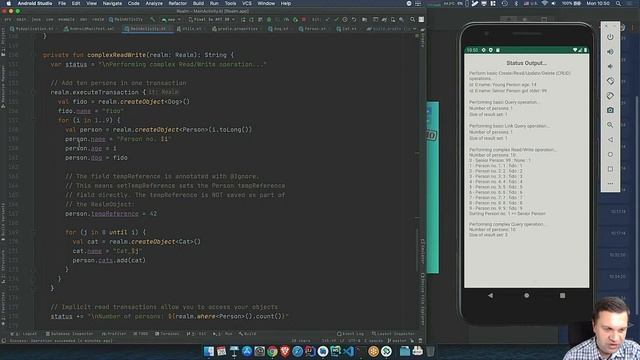The image size is (640, 360).
Task: Click the Git rollback (undo arrow) toolbar icon
Action: coord(354,19)
